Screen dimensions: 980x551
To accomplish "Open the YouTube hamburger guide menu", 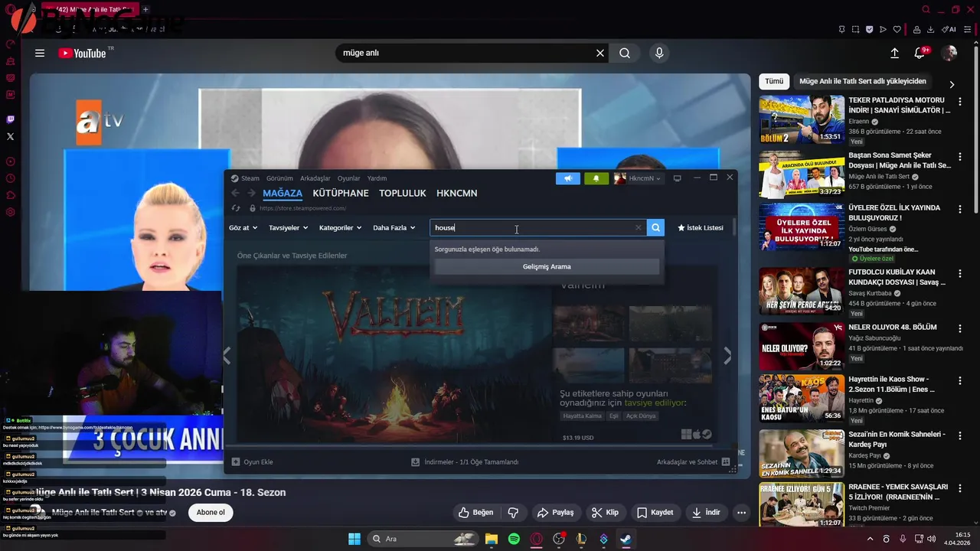I will [40, 53].
